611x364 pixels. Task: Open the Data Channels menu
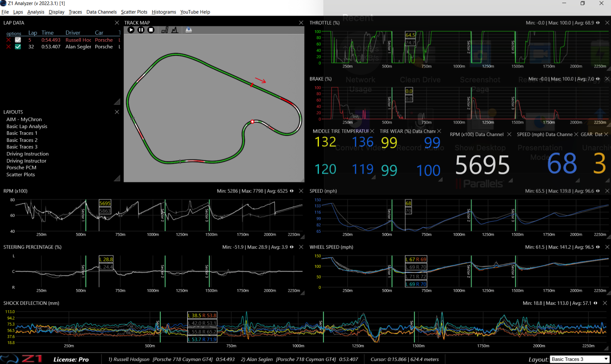click(101, 12)
